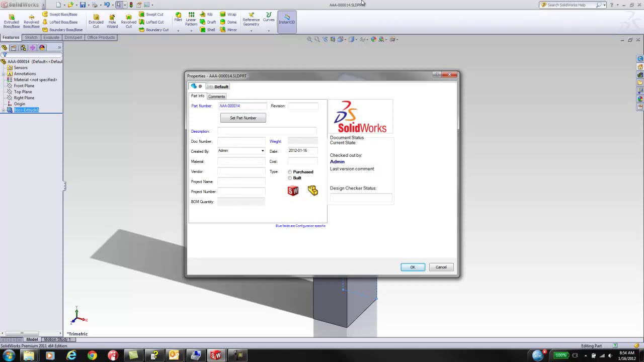The height and width of the screenshot is (362, 644).
Task: Open the DisplayManager tab icon
Action: point(42,48)
